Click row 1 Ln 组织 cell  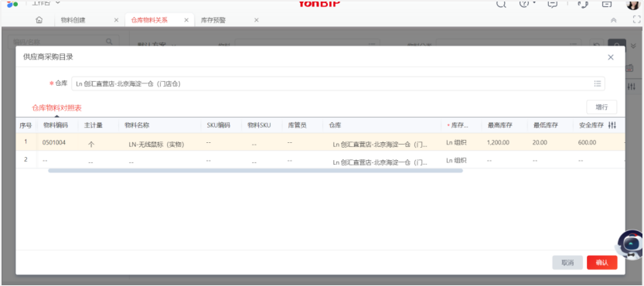point(456,142)
